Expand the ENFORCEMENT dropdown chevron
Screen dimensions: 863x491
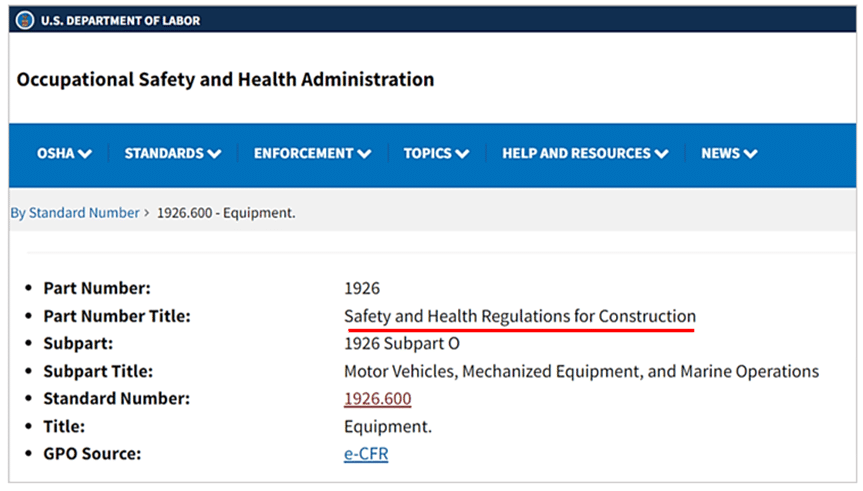pyautogui.click(x=364, y=154)
